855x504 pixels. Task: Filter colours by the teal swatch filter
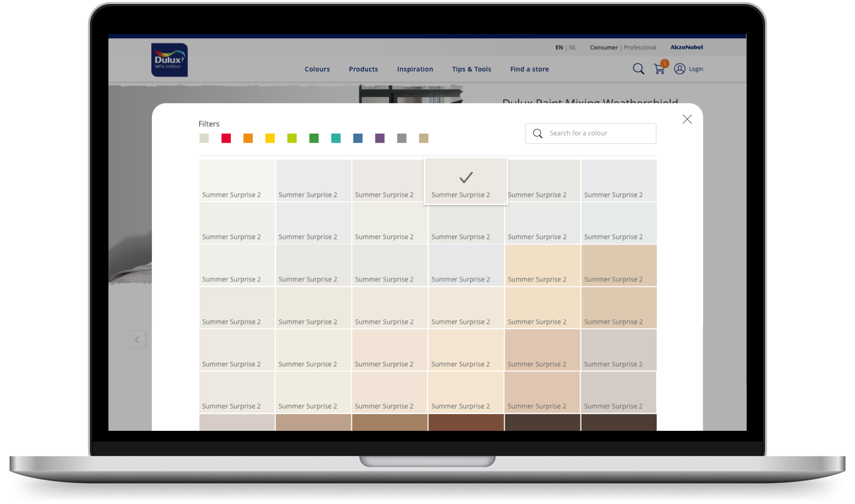pos(335,138)
